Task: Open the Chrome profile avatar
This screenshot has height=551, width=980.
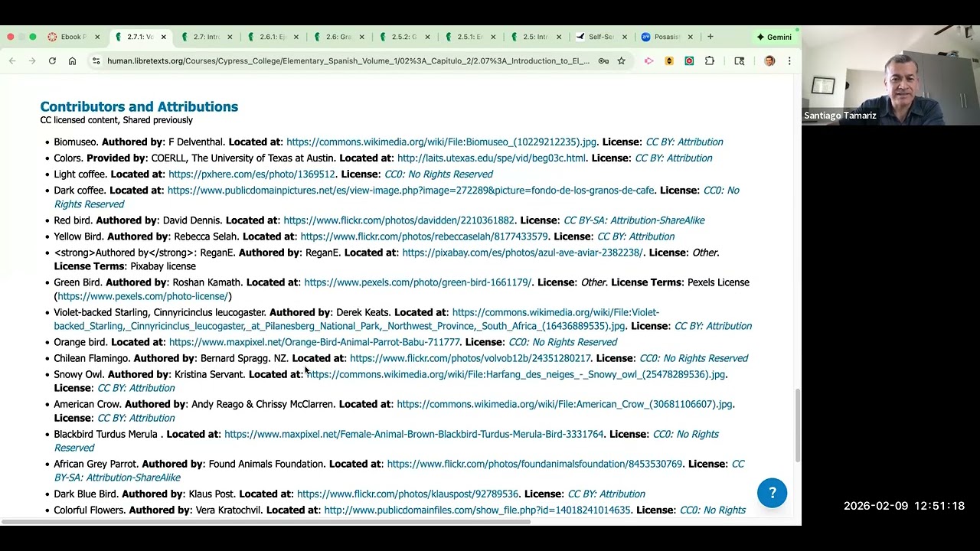Action: [x=769, y=61]
